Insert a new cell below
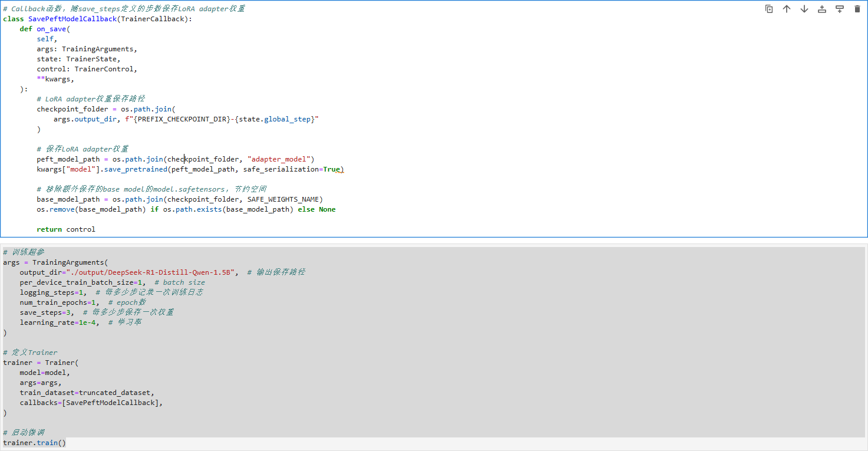 pyautogui.click(x=840, y=9)
